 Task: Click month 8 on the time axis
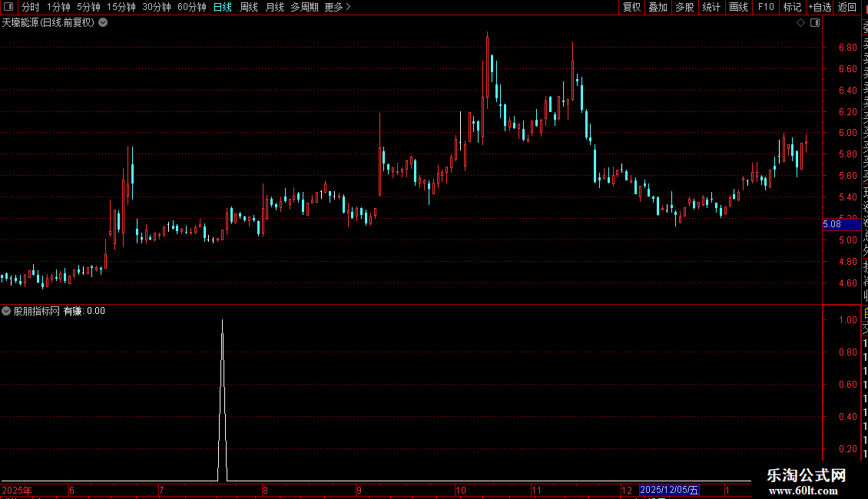[265, 490]
